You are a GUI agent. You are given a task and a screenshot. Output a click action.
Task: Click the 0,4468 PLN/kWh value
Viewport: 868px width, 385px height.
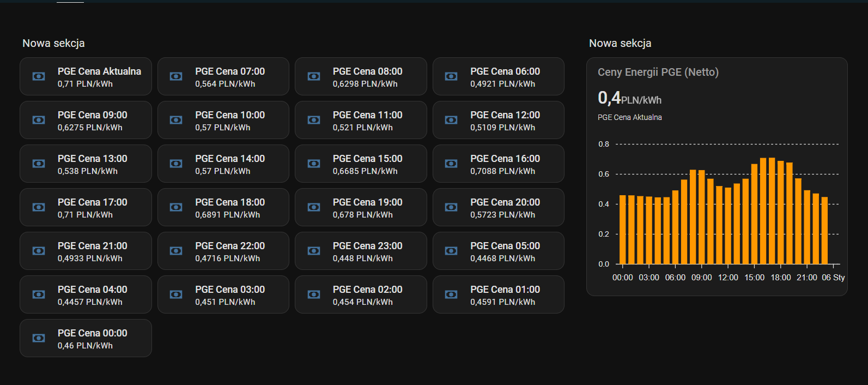[503, 258]
